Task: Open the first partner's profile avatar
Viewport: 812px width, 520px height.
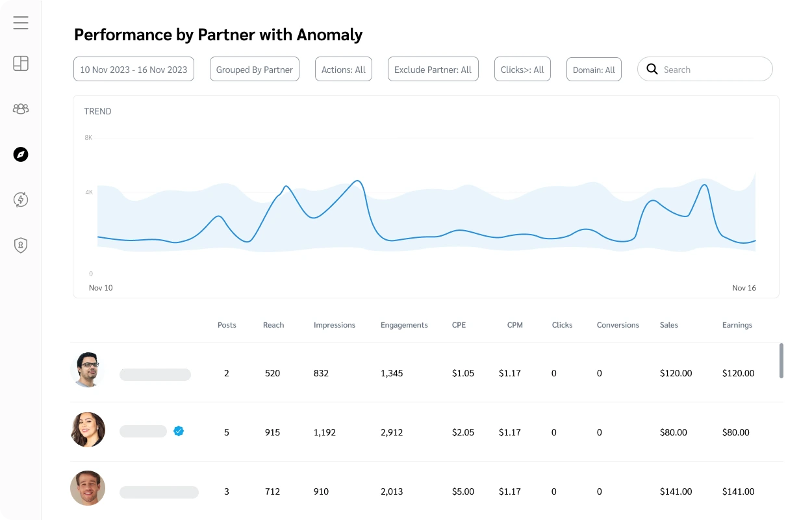Action: pyautogui.click(x=86, y=369)
